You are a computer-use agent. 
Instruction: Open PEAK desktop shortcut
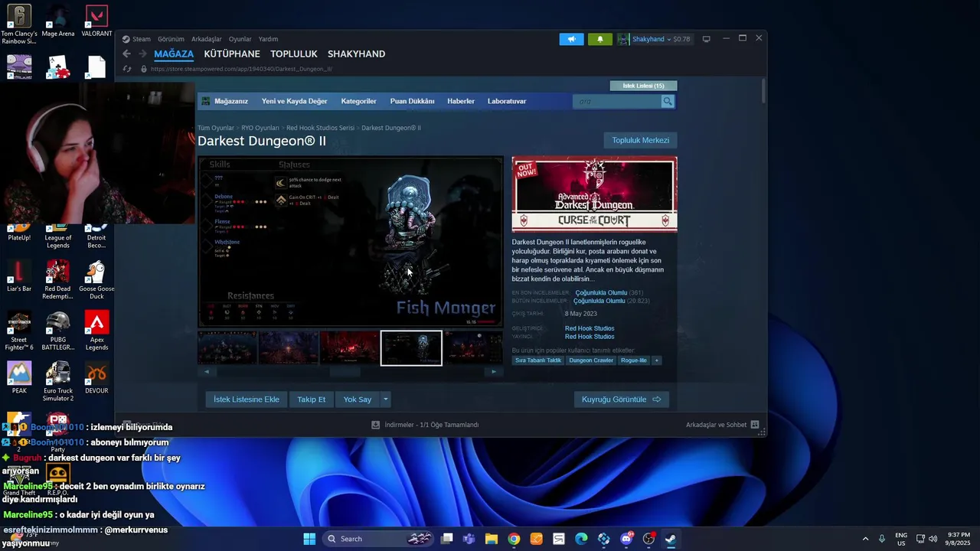click(x=19, y=378)
